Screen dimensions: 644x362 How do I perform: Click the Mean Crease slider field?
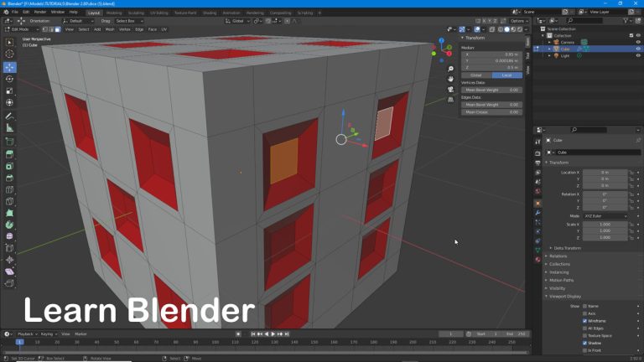491,111
